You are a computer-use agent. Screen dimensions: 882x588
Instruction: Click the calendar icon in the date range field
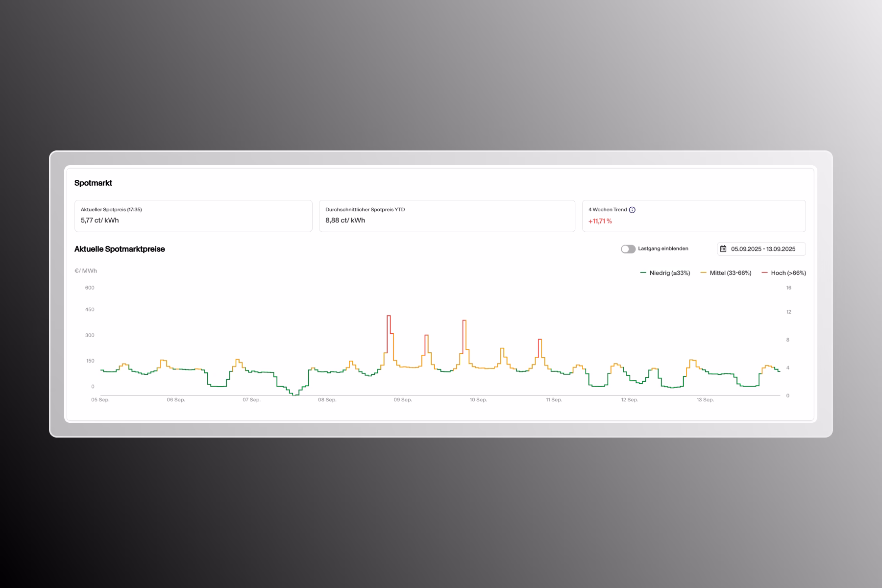[723, 249]
